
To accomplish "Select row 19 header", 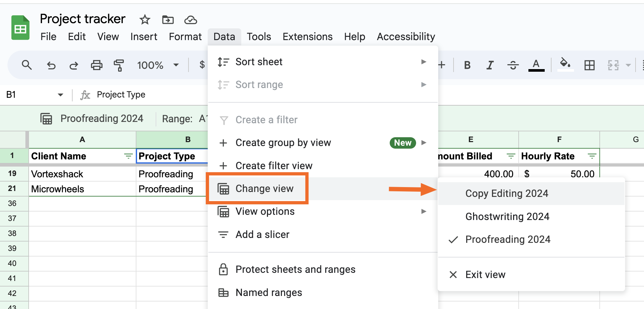I will pos(12,173).
